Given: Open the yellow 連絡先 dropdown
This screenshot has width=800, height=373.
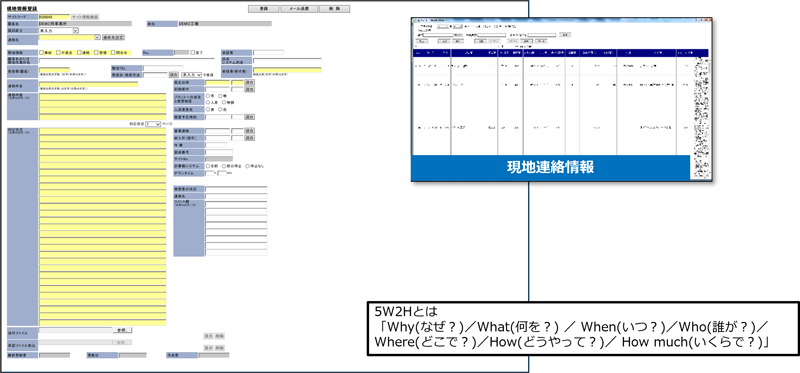Looking at the screenshot, I should point(70,37).
